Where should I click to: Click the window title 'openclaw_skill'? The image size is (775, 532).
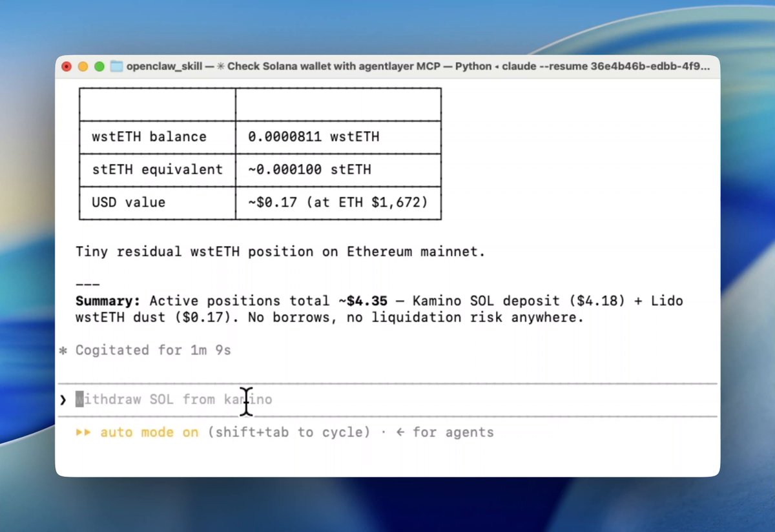tap(165, 66)
